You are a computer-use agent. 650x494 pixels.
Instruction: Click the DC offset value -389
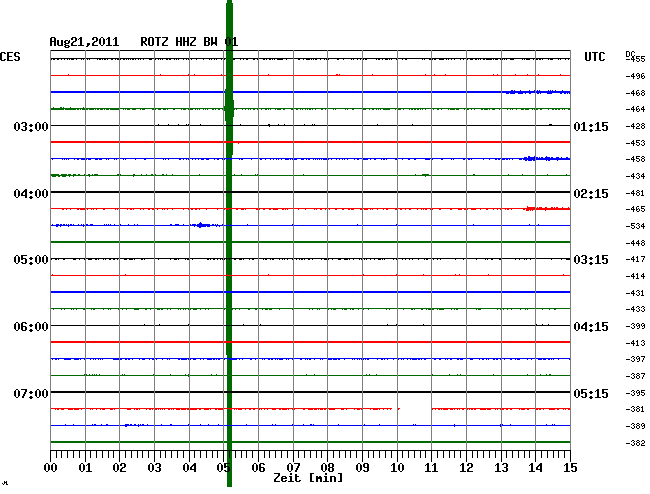[x=635, y=426]
